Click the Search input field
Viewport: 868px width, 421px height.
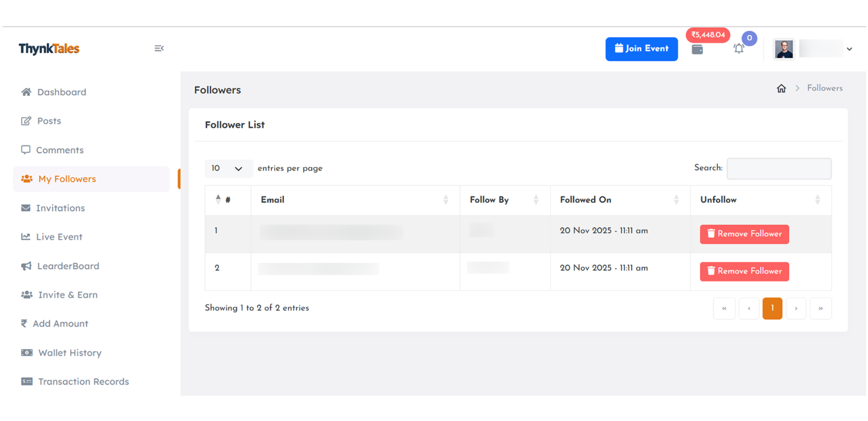[778, 168]
